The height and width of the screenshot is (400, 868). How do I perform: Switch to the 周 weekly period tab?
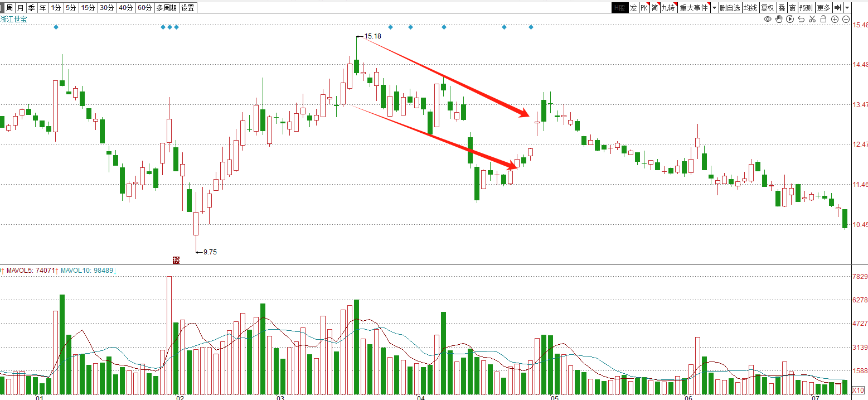coord(9,8)
